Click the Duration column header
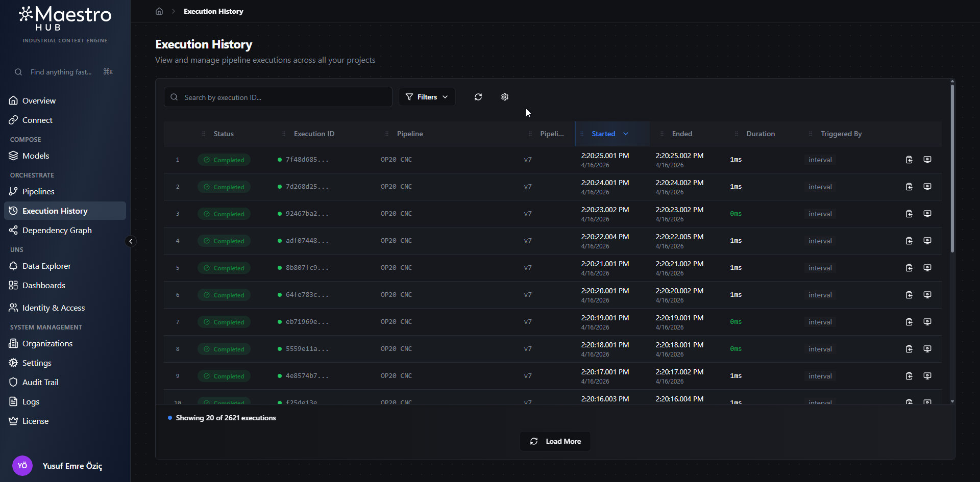Screen dimensions: 980x482 761,134
